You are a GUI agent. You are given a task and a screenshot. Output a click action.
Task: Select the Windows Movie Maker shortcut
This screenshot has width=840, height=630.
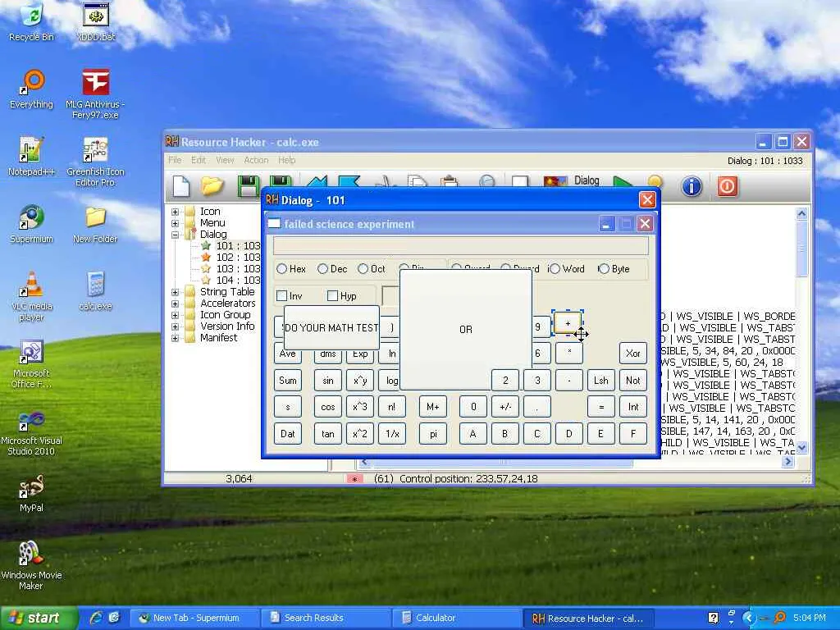click(32, 565)
